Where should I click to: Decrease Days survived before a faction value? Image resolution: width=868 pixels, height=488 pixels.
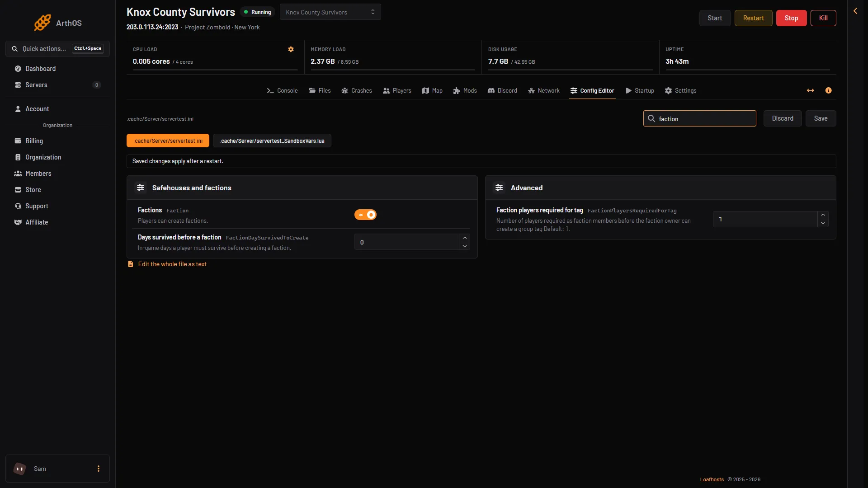465,246
